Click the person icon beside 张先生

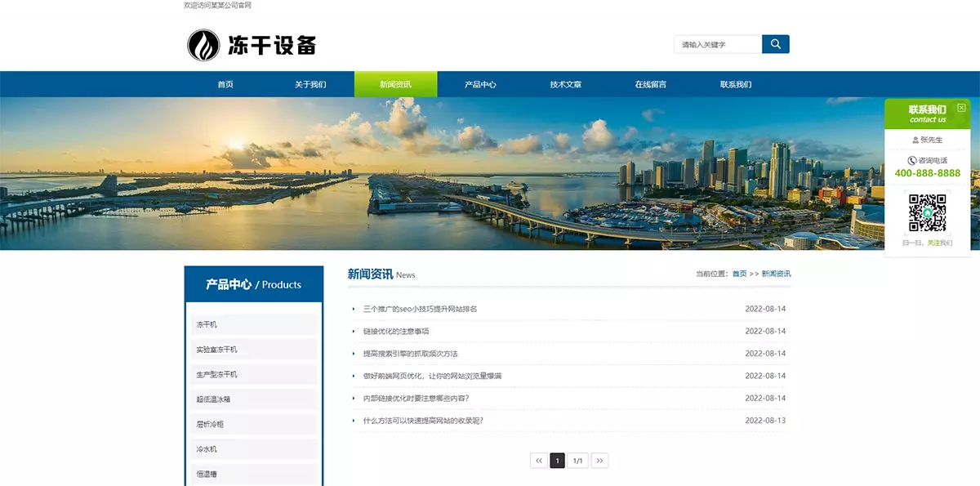coord(915,140)
